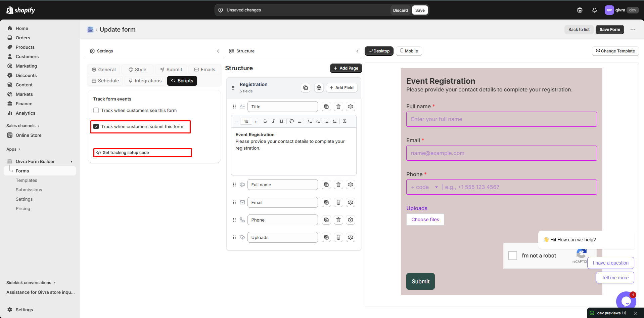This screenshot has height=318, width=644.
Task: Click the bold formatting icon
Action: (x=265, y=121)
